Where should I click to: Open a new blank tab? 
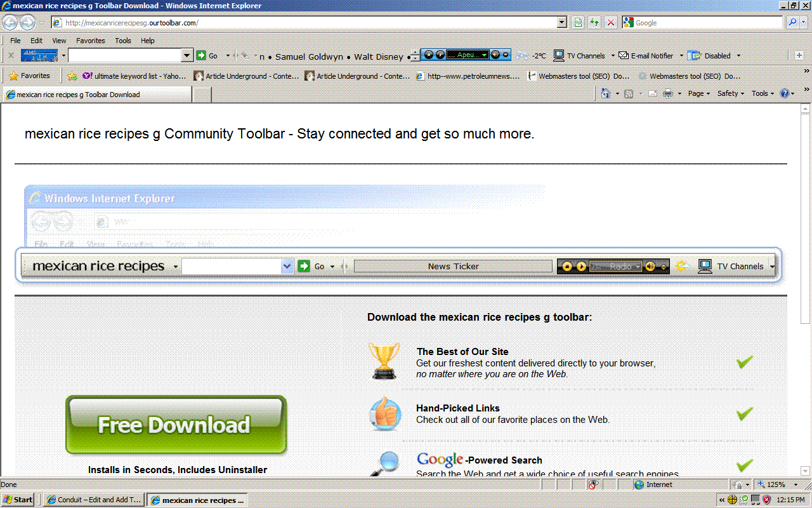click(202, 95)
